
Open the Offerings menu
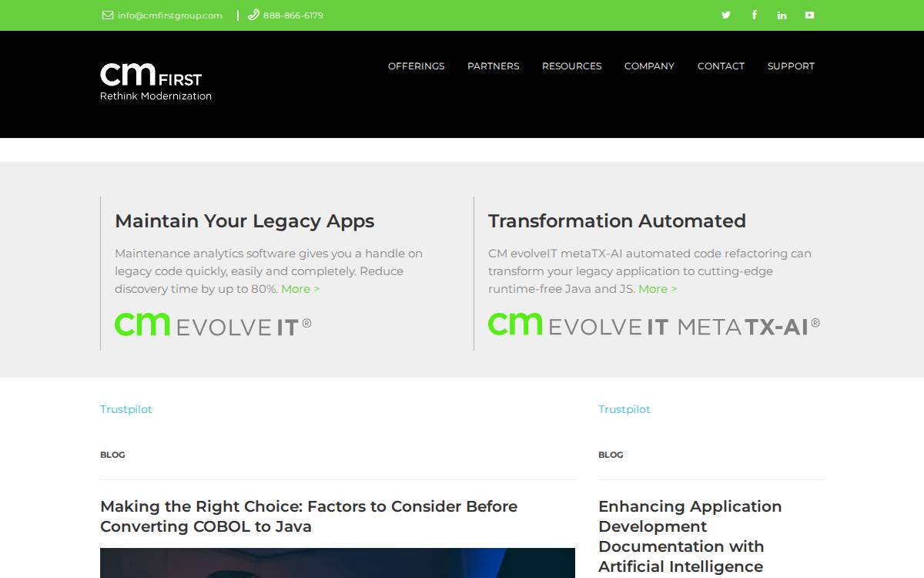416,66
